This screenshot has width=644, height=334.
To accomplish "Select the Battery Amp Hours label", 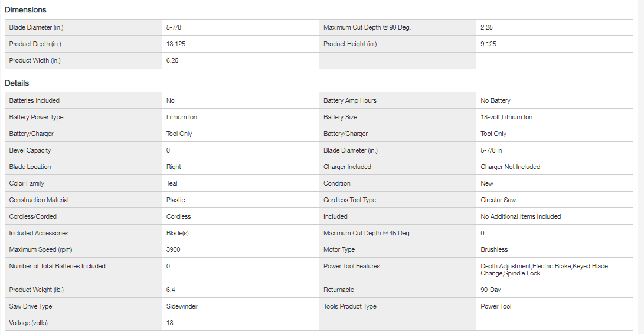I will (350, 100).
